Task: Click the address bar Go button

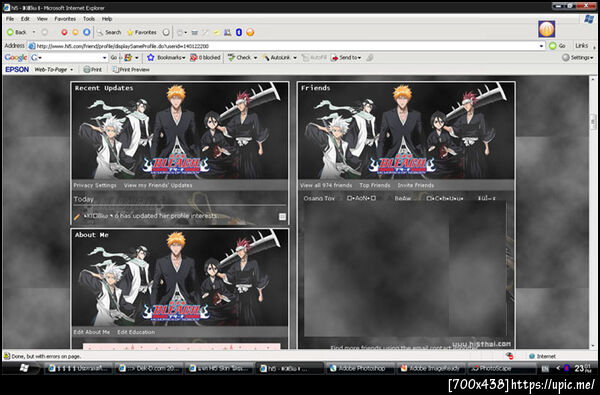Action: [x=557, y=46]
